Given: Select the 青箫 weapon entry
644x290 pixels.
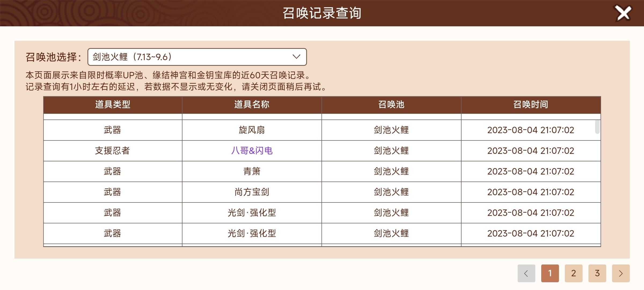Looking at the screenshot, I should point(252,172).
